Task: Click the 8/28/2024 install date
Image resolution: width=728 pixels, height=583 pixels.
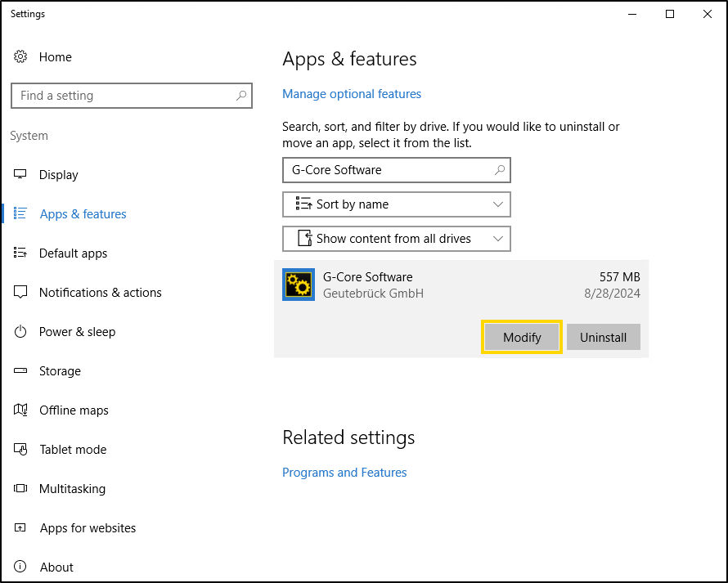Action: tap(612, 294)
